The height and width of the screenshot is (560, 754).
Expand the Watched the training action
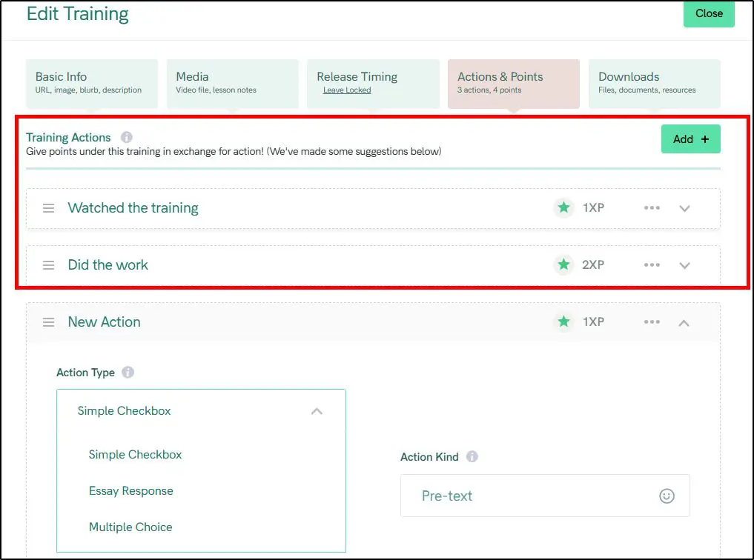684,208
